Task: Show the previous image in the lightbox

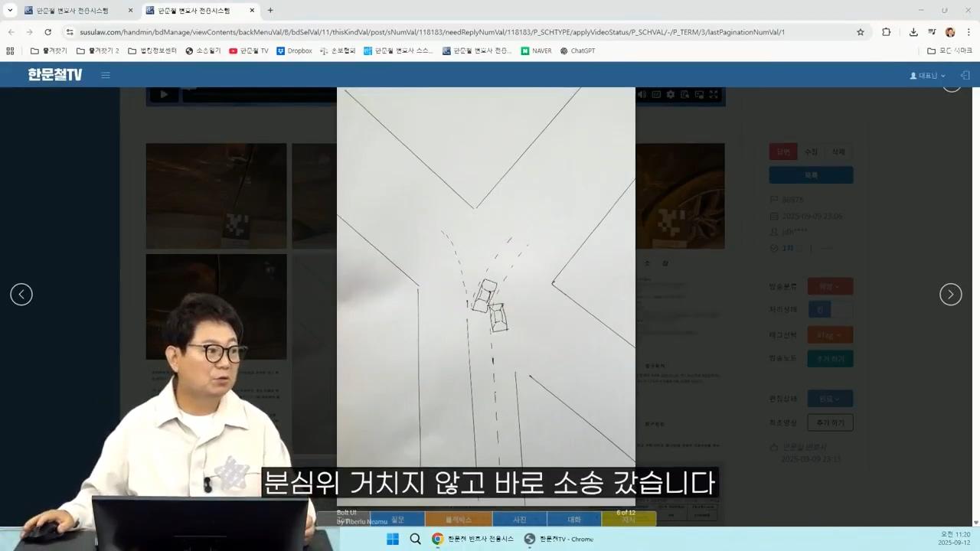Action: pos(21,294)
